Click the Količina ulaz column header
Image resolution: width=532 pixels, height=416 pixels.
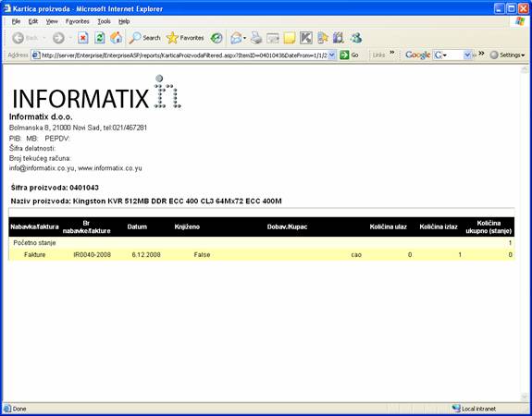coord(389,226)
